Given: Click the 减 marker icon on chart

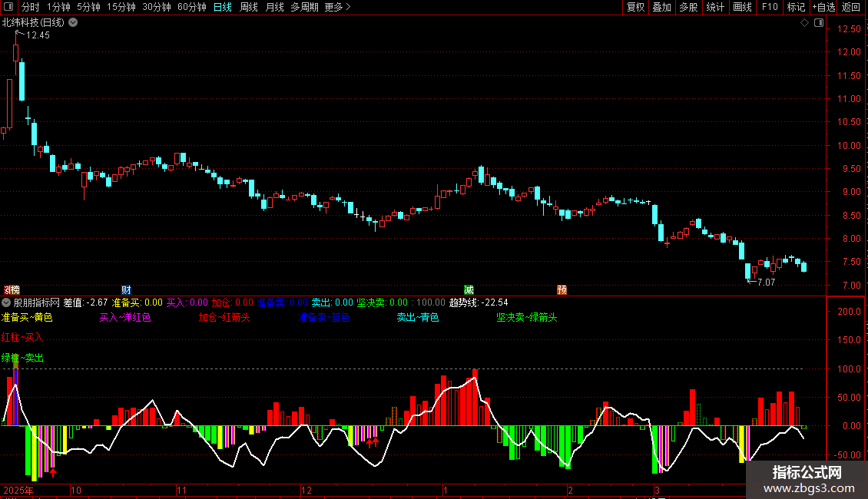Looking at the screenshot, I should pos(469,290).
